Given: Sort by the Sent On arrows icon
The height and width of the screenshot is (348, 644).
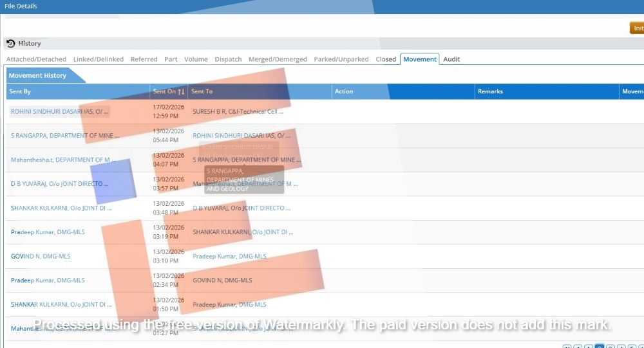Looking at the screenshot, I should tap(182, 92).
